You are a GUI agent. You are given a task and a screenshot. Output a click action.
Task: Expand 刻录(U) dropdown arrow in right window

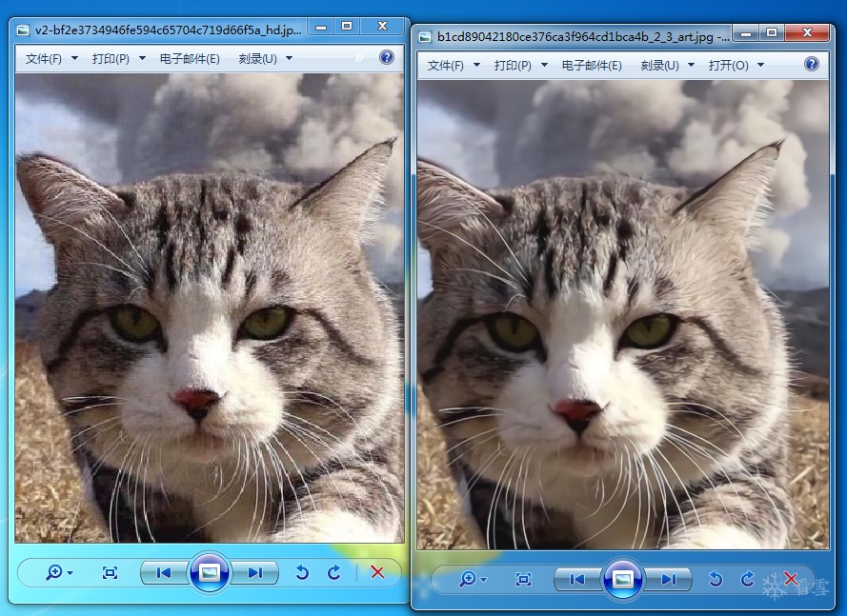[691, 66]
